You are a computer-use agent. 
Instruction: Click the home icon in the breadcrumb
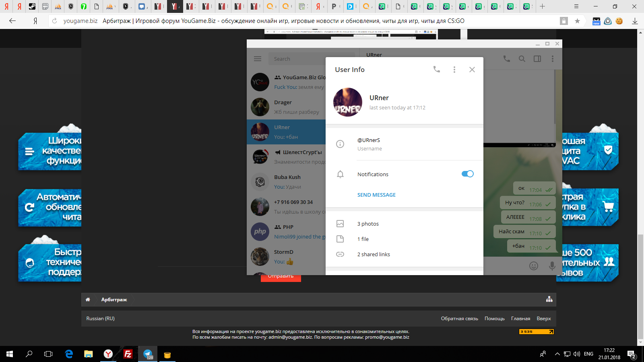point(88,300)
